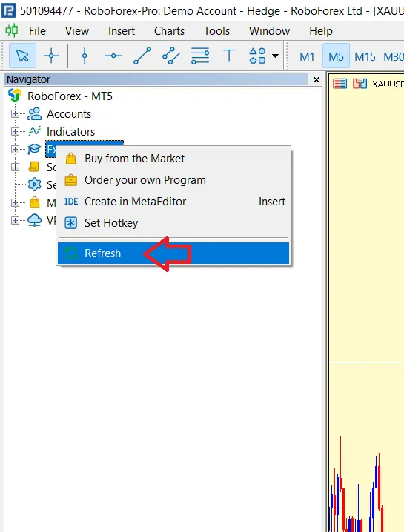Expand the Accounts tree node
Viewport: 404px width, 532px height.
point(15,113)
